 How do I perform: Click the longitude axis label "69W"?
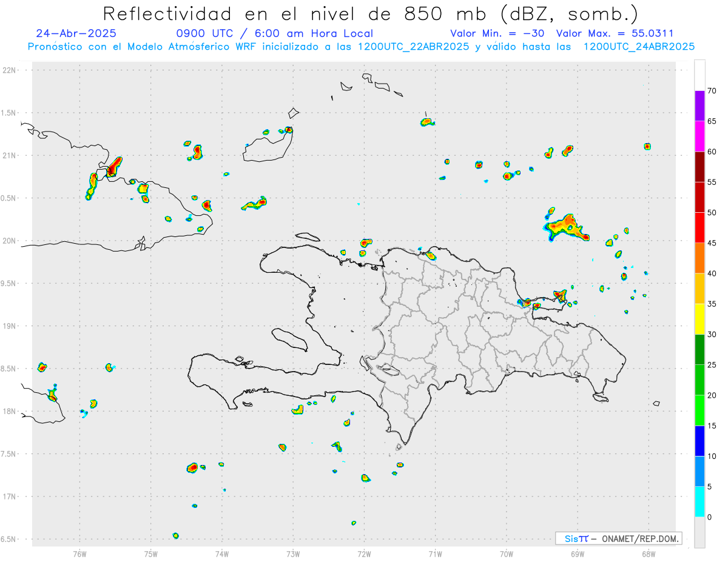[578, 554]
